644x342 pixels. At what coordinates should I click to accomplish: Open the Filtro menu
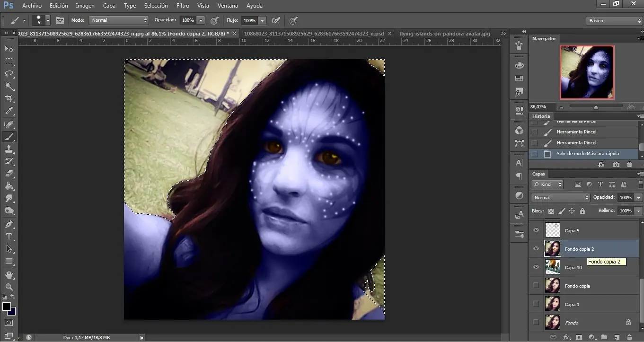[183, 6]
